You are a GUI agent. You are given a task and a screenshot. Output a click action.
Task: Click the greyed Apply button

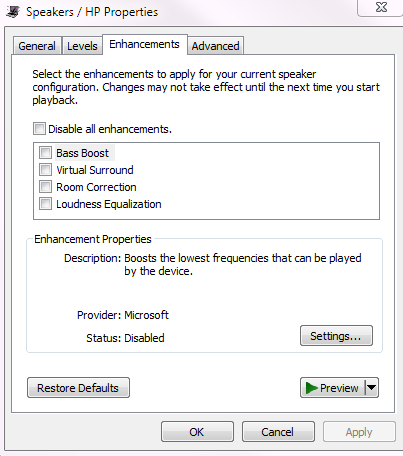point(359,432)
